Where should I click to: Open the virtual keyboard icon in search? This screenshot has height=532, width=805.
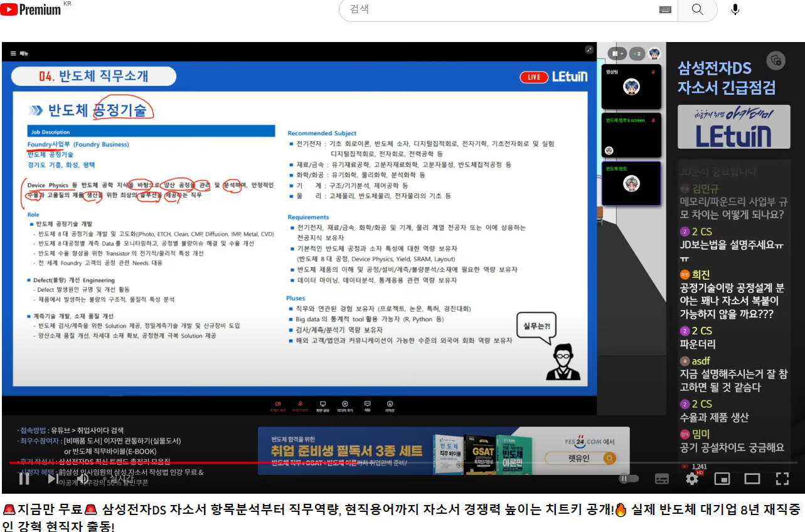(665, 9)
